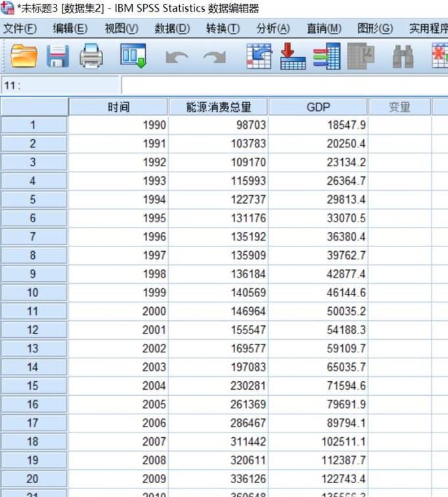Click the cell with value 140569
The image size is (448, 497).
click(x=218, y=293)
